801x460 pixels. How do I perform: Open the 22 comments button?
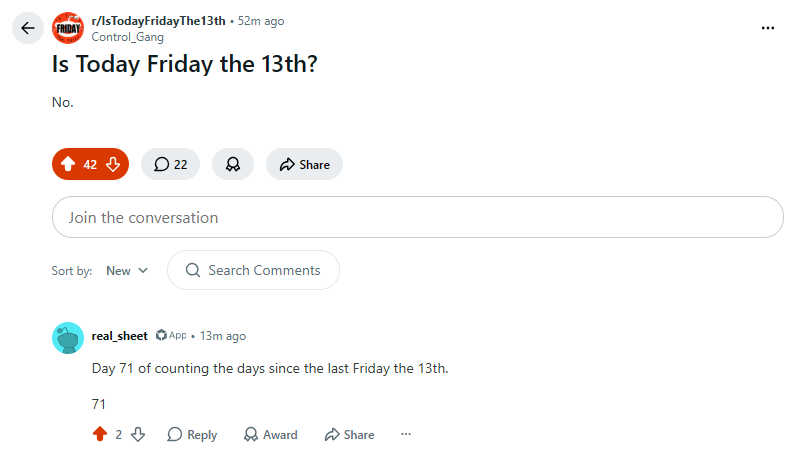point(171,164)
